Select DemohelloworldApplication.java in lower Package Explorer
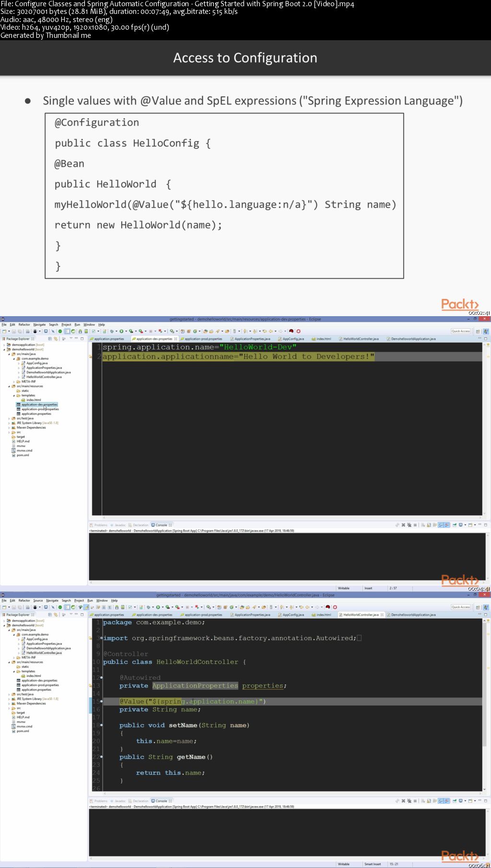Image resolution: width=491 pixels, height=868 pixels. (x=46, y=648)
